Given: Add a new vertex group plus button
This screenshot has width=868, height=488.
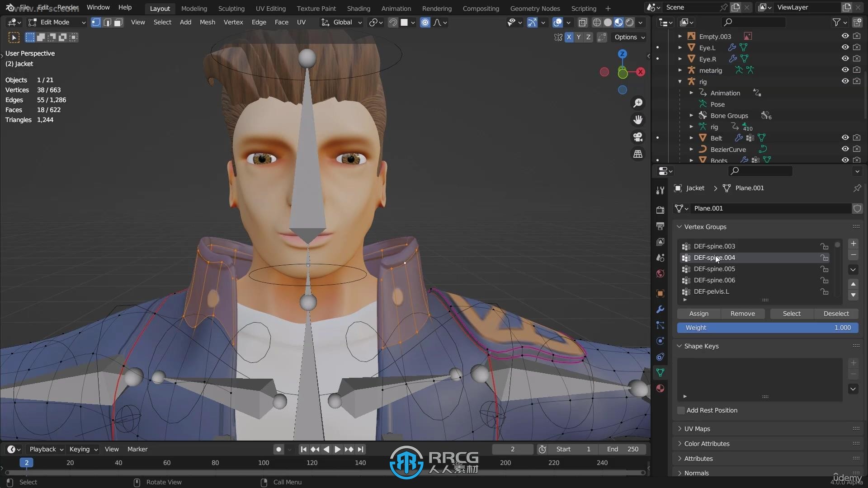Looking at the screenshot, I should (x=853, y=244).
